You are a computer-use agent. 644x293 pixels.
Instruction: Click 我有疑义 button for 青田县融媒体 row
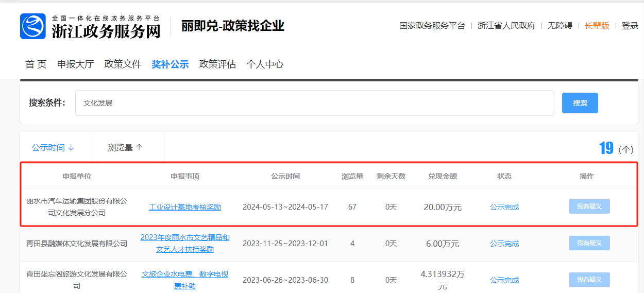589,243
